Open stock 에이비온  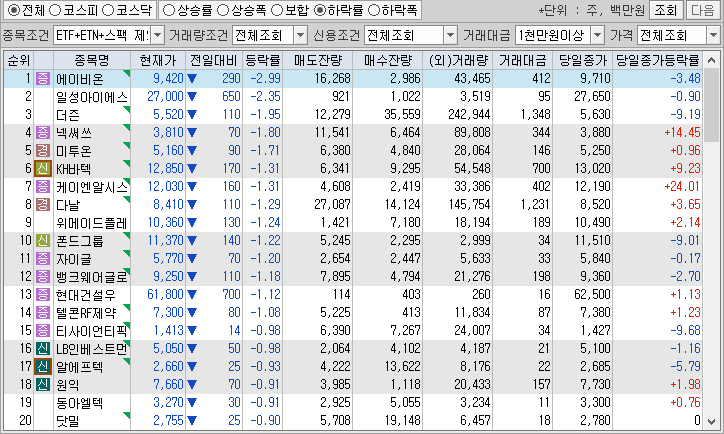(80, 79)
